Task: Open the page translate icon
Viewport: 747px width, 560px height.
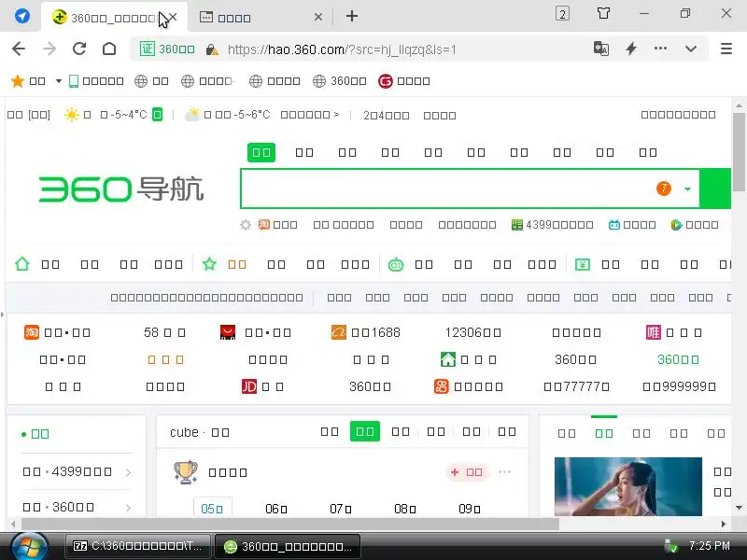Action: coord(601,49)
